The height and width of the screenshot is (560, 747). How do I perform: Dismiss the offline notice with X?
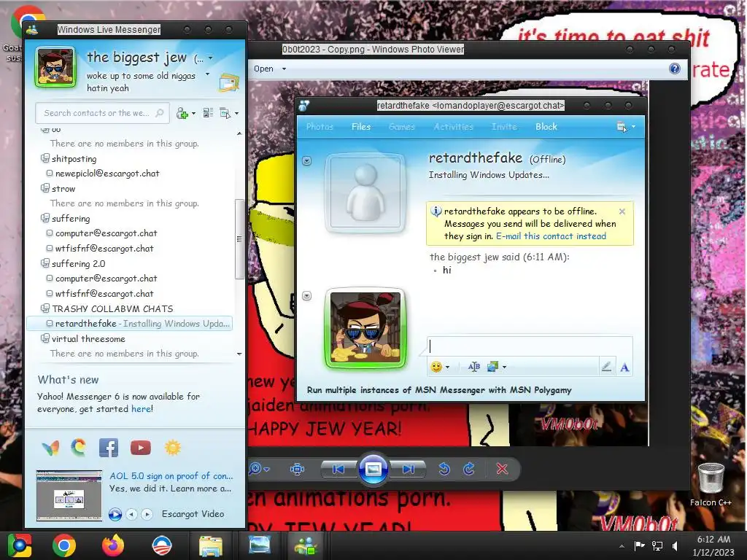coord(622,211)
